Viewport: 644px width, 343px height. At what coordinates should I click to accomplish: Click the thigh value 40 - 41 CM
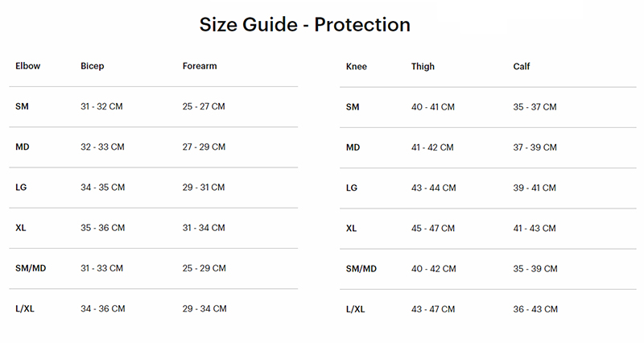(433, 107)
